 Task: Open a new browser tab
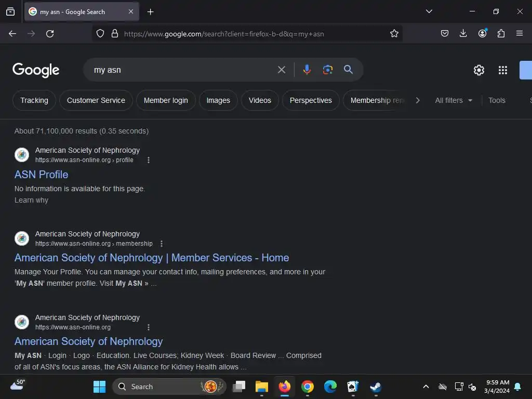[x=150, y=12]
